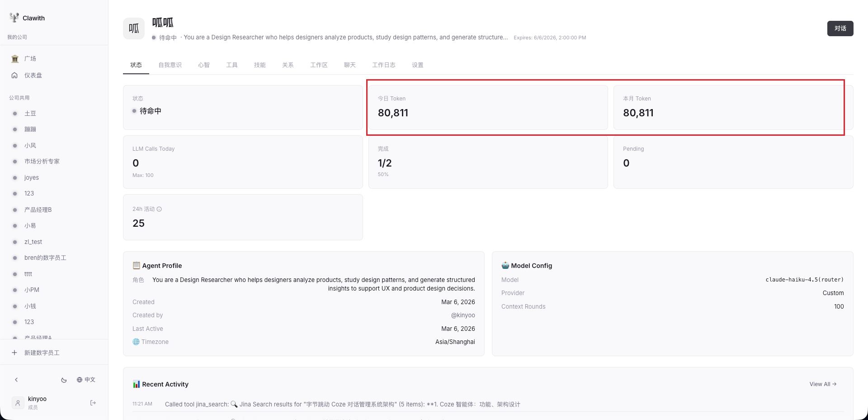Click the Clawith logo icon

(14, 18)
